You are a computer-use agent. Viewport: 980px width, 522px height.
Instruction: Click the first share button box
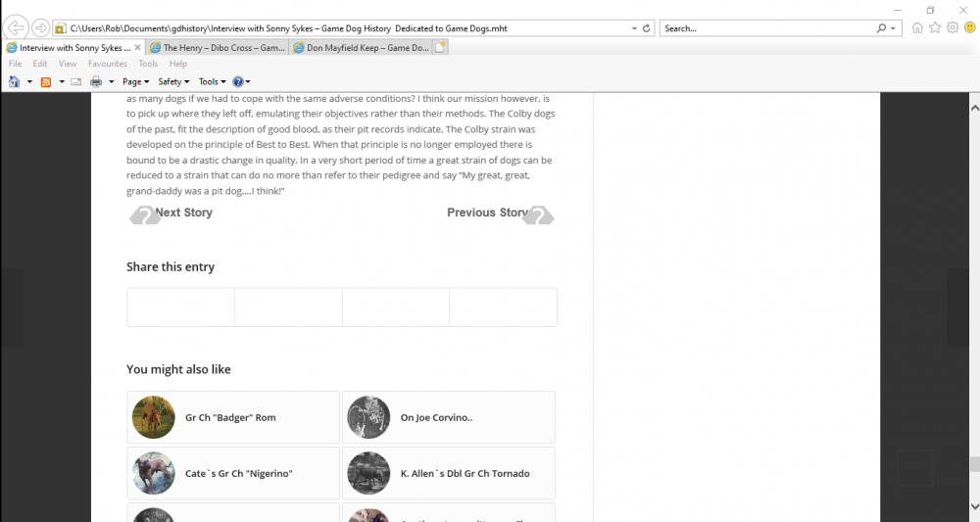181,308
